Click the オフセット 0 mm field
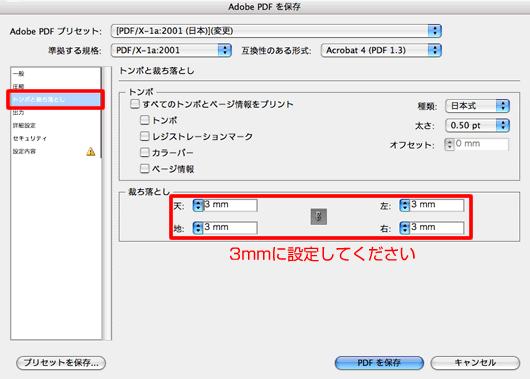 point(481,144)
